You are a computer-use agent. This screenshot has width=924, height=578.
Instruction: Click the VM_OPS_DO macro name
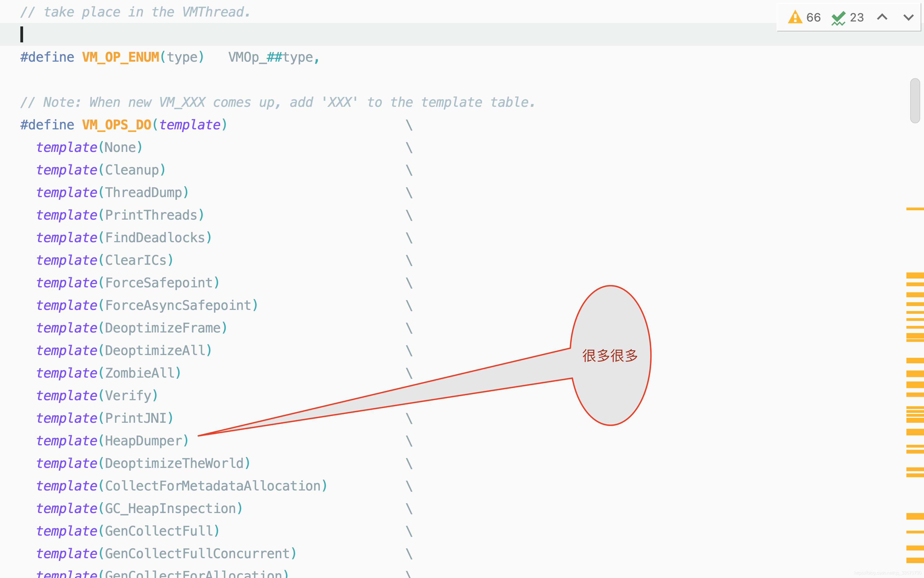tap(116, 125)
